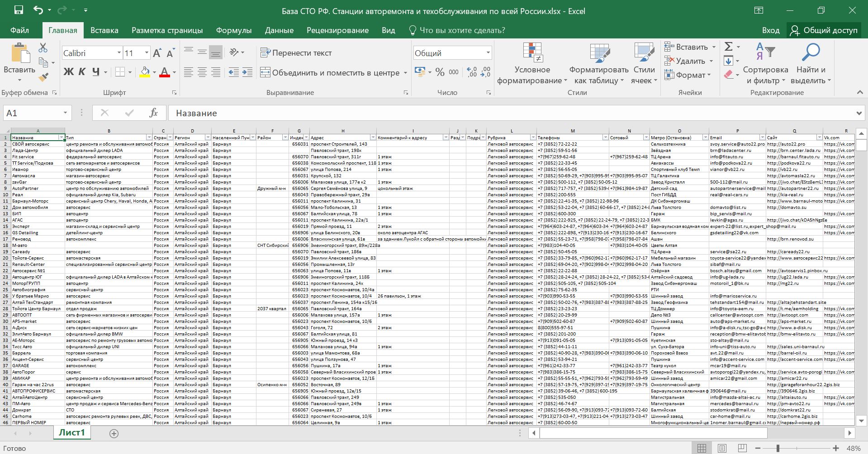868x454 pixels.
Task: Open the Данные ribbon tab
Action: (279, 30)
